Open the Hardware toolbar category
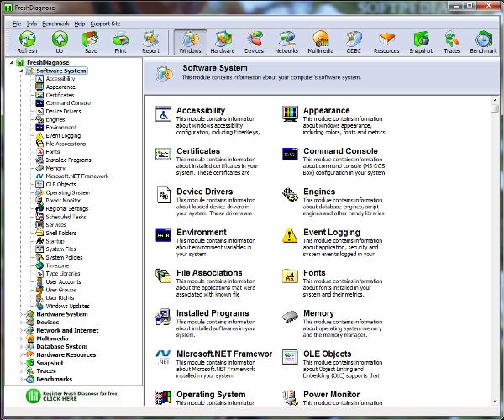This screenshot has height=420, width=504. [223, 42]
